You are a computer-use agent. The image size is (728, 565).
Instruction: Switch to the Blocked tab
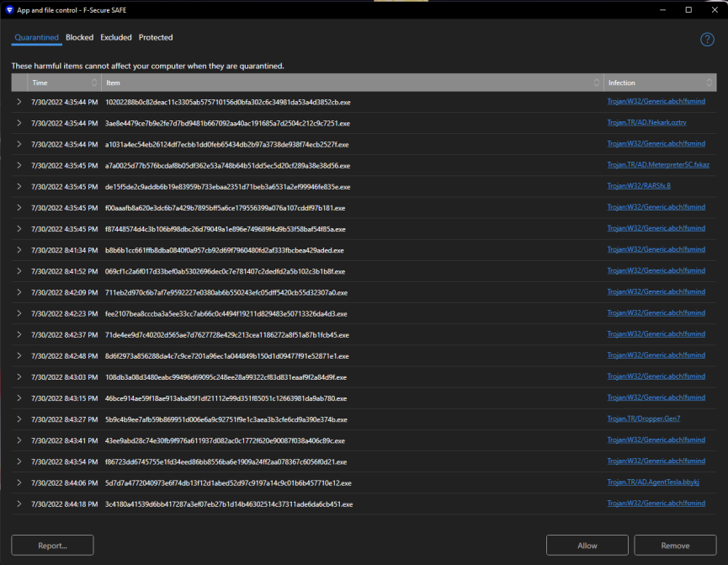[79, 38]
